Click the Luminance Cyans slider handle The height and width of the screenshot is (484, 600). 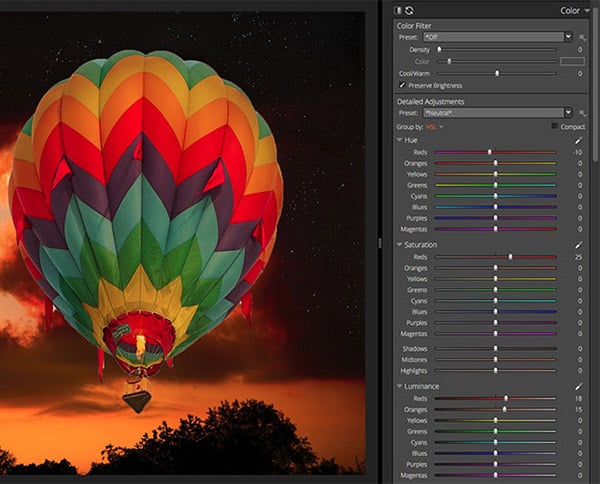click(496, 442)
